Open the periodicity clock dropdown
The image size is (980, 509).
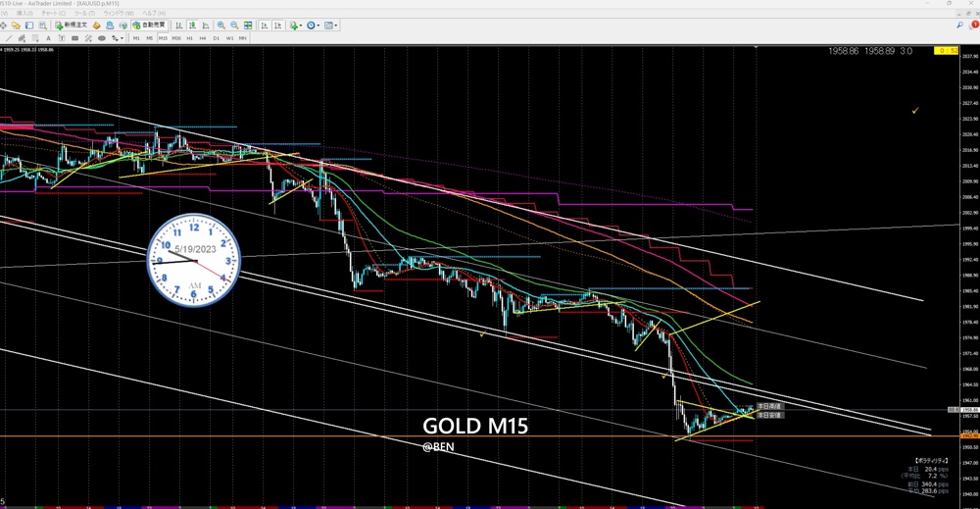pos(312,25)
